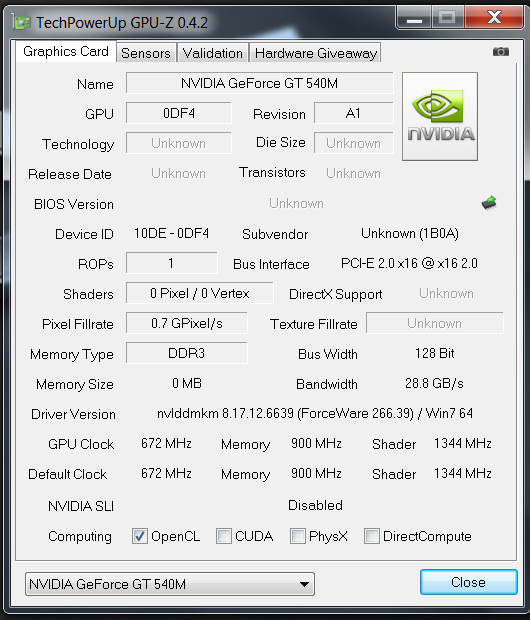The image size is (530, 620).
Task: Click the ROPs field showing 1
Action: pos(172,263)
